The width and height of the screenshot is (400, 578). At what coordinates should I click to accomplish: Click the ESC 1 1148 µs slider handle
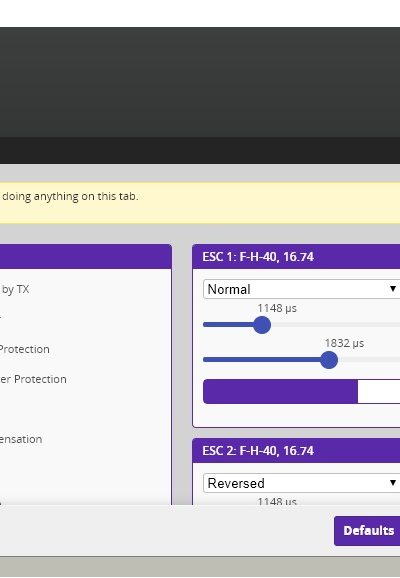click(x=262, y=325)
